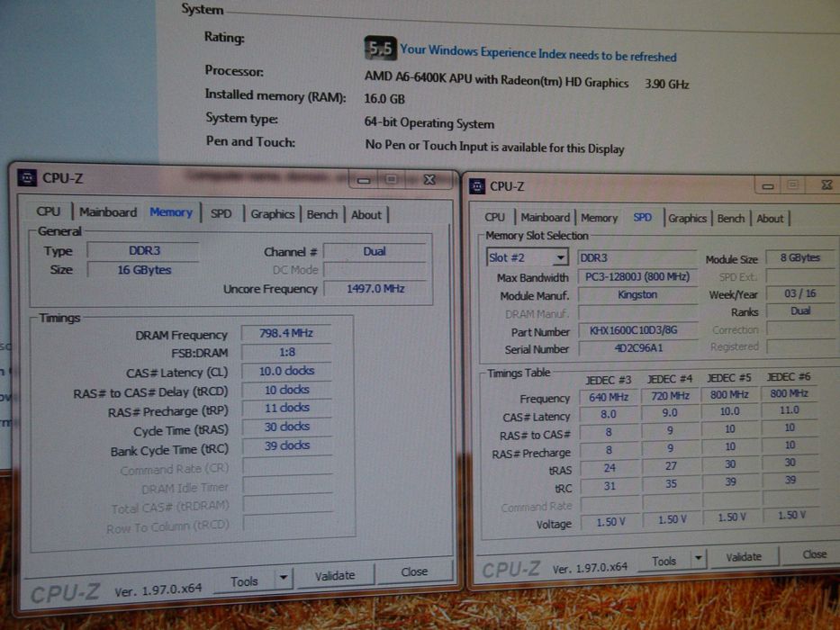The image size is (840, 630).
Task: Select Memory tab in left CPU-Z window
Action: (x=171, y=212)
